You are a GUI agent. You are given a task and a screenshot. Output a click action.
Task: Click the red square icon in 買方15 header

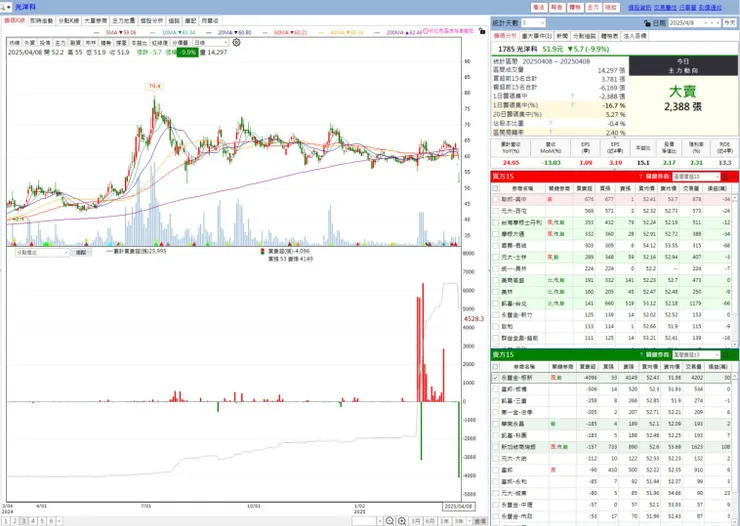(725, 176)
